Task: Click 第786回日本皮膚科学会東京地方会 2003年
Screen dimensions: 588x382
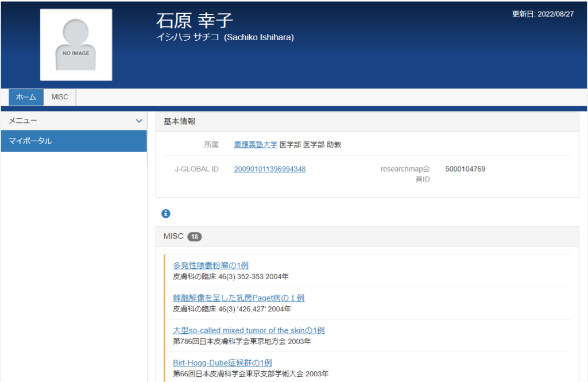Action: pos(242,341)
